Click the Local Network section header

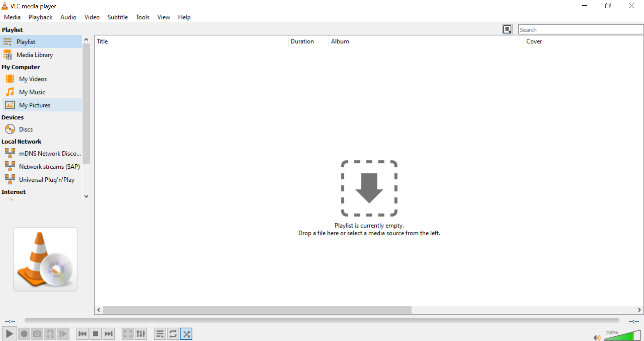point(21,141)
